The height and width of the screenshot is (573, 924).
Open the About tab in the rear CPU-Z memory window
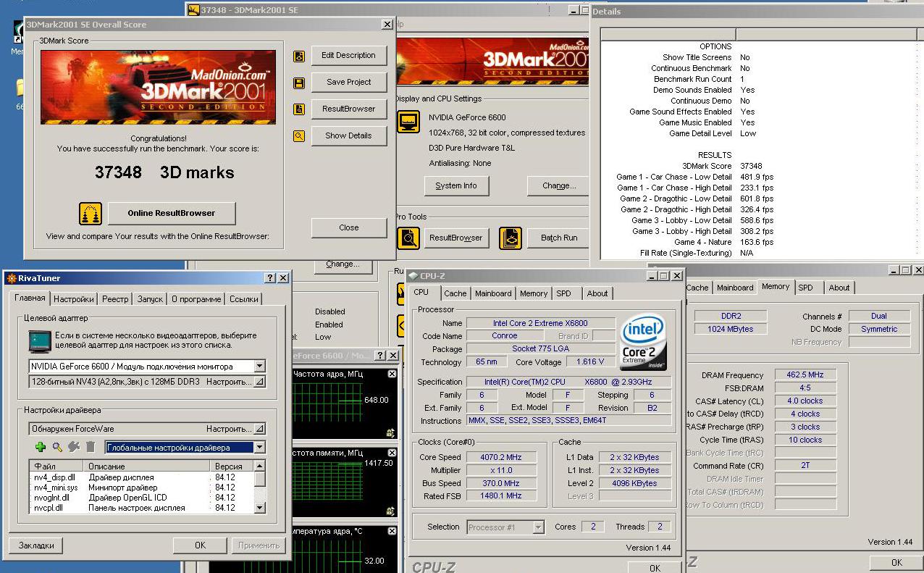click(839, 288)
